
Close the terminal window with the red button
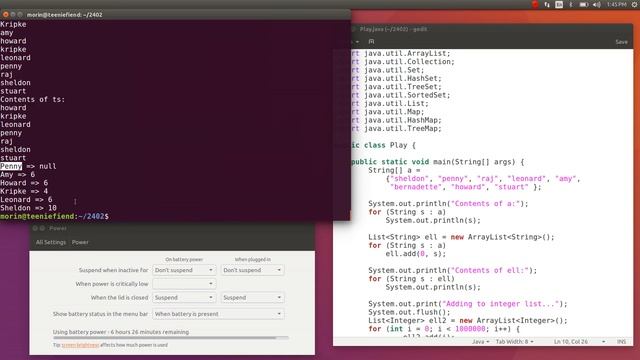5,14
